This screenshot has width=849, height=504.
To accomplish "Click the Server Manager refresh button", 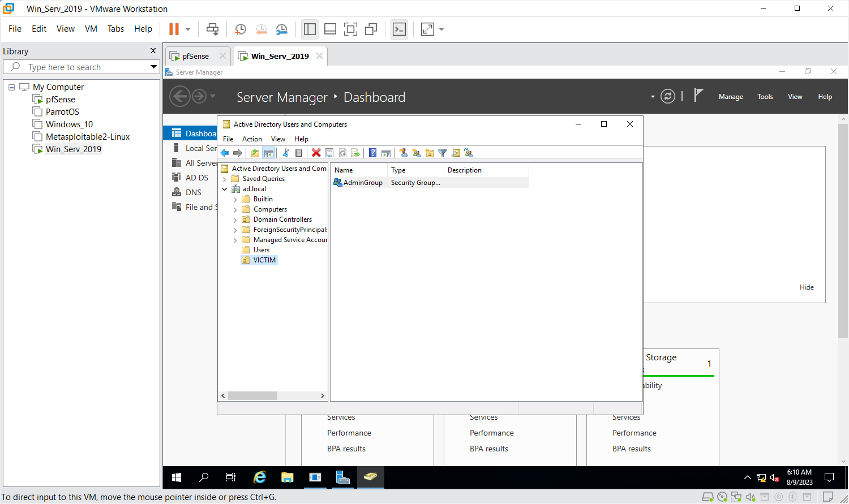I will tap(668, 96).
